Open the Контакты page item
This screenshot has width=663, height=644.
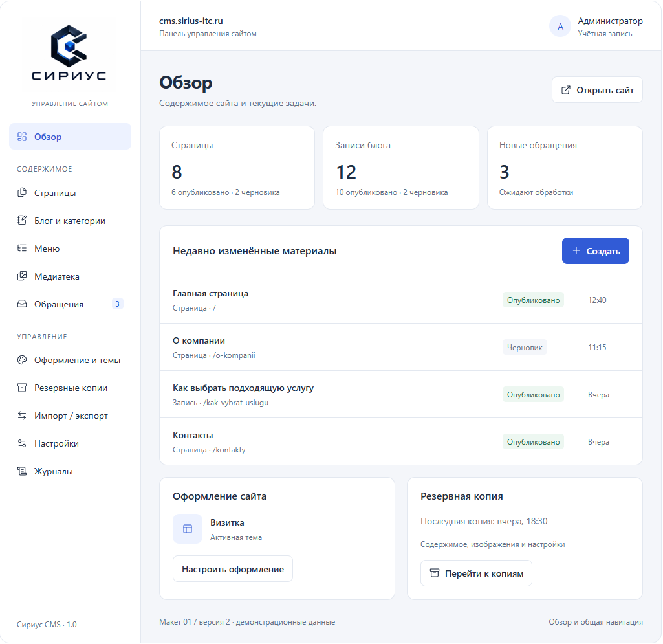(401, 442)
